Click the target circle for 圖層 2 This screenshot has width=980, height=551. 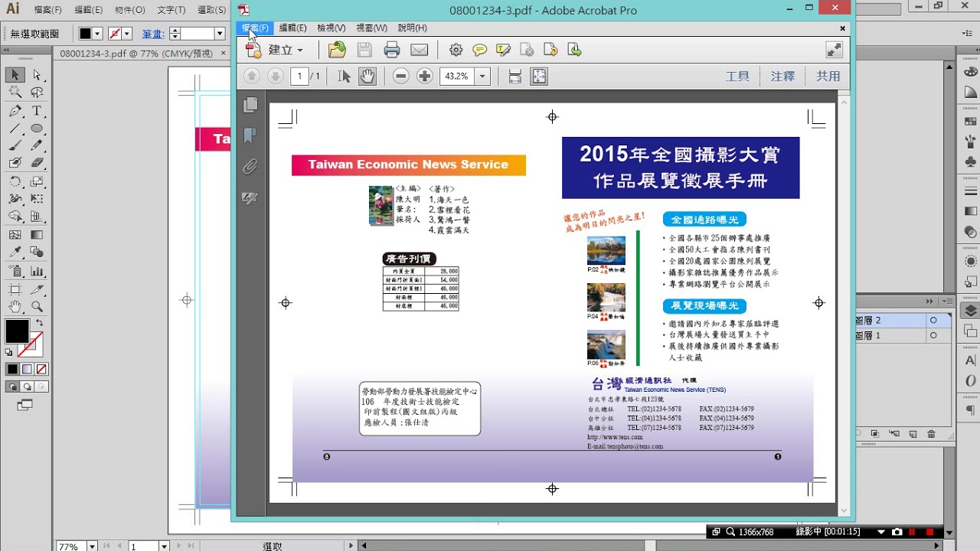[933, 320]
